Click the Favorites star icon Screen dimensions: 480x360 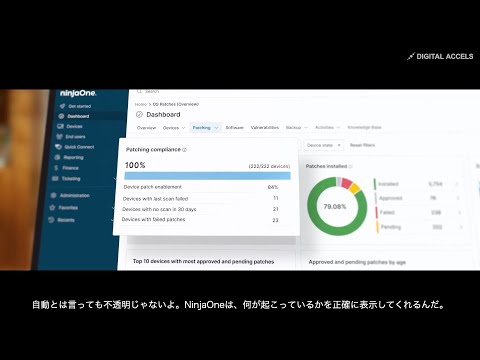pyautogui.click(x=52, y=208)
